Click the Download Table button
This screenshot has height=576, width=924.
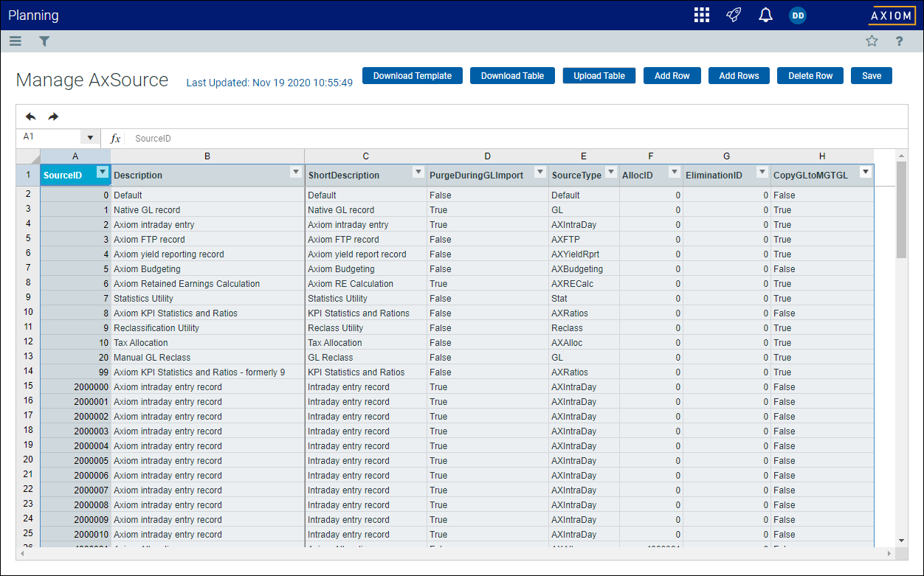512,75
